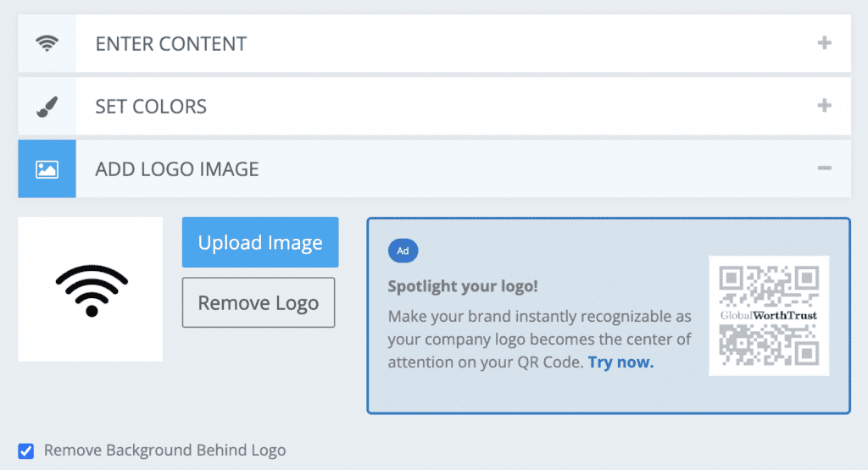
Task: Click the Wi-Fi icon beside Enter Content
Action: click(x=47, y=43)
